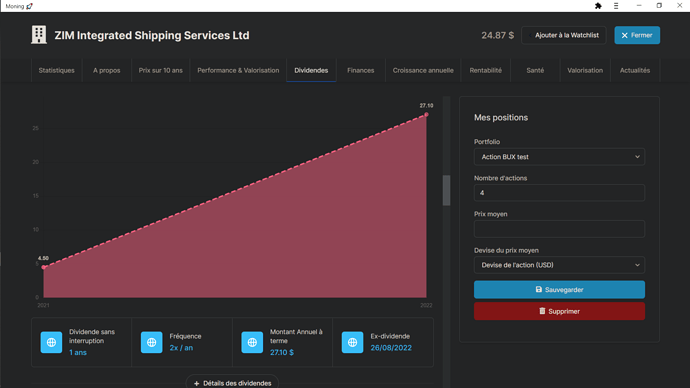
Task: Expand Détails des dividendes section
Action: [232, 383]
